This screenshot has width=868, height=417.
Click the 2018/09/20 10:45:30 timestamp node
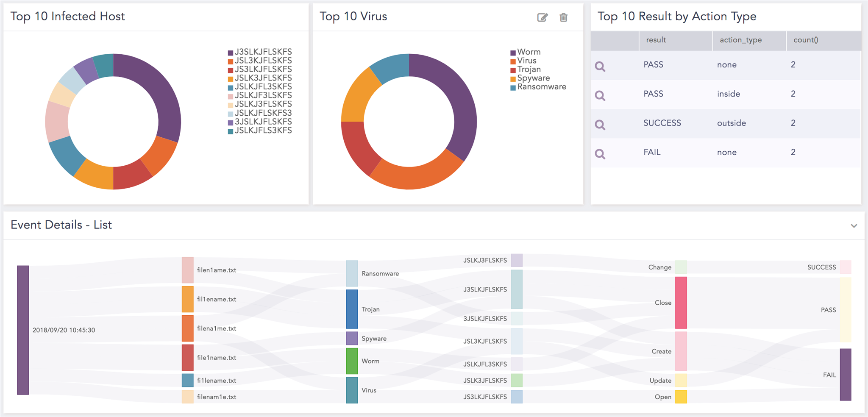[x=23, y=330]
